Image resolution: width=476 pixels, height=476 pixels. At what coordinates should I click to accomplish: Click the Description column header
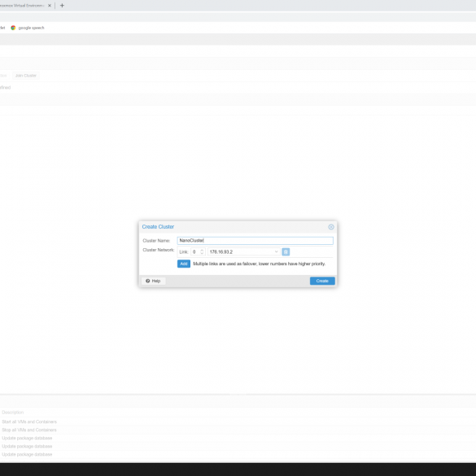click(x=13, y=413)
